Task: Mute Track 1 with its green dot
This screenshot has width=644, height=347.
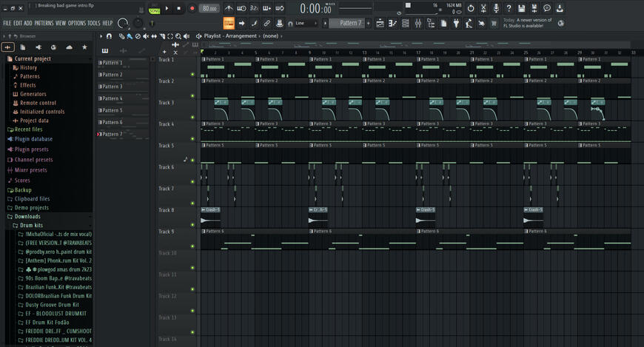Action: (192, 74)
